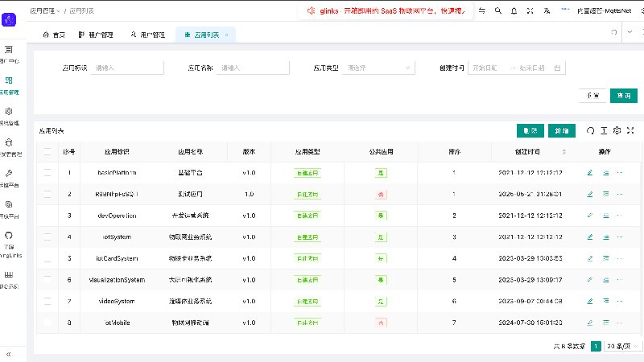The height and width of the screenshot is (362, 644).
Task: Open the tab options chevron dropdown
Action: coord(630,32)
